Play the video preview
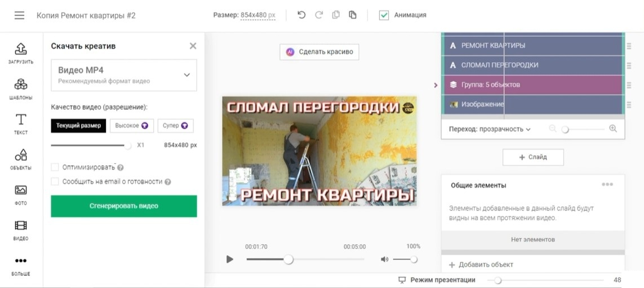 [x=229, y=259]
